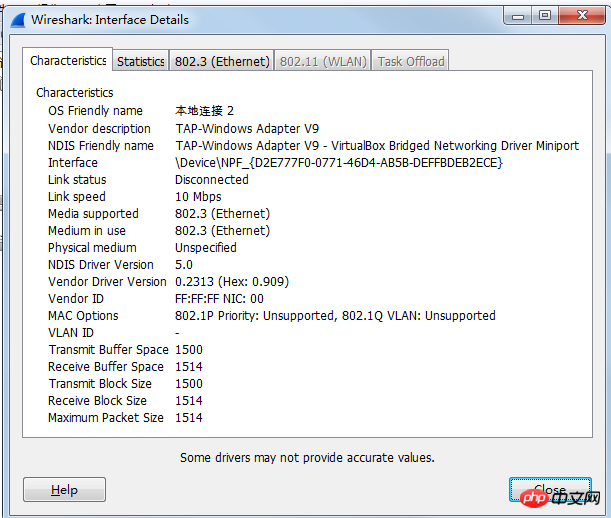Viewport: 611px width, 518px height.
Task: Select the FF:FF:FF NIC: 00 value
Action: [x=219, y=299]
